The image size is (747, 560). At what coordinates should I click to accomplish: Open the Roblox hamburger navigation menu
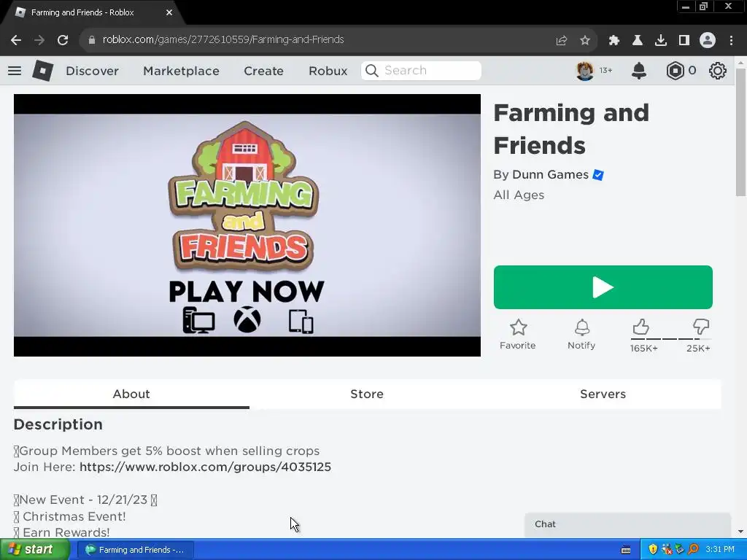coord(15,71)
